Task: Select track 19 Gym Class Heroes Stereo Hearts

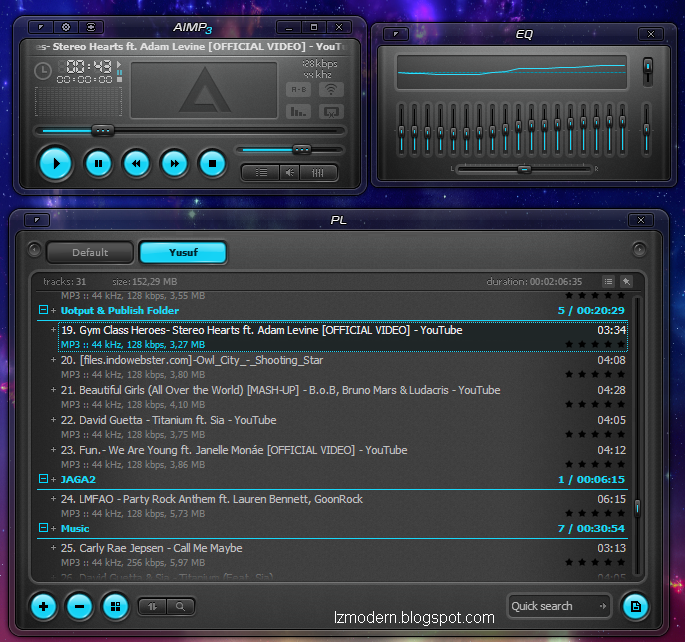Action: 343,337
